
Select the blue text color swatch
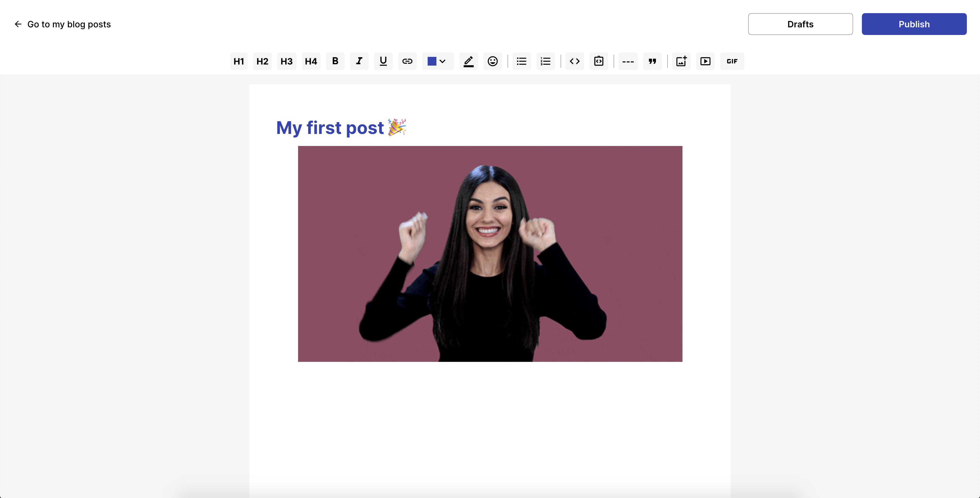coord(432,61)
